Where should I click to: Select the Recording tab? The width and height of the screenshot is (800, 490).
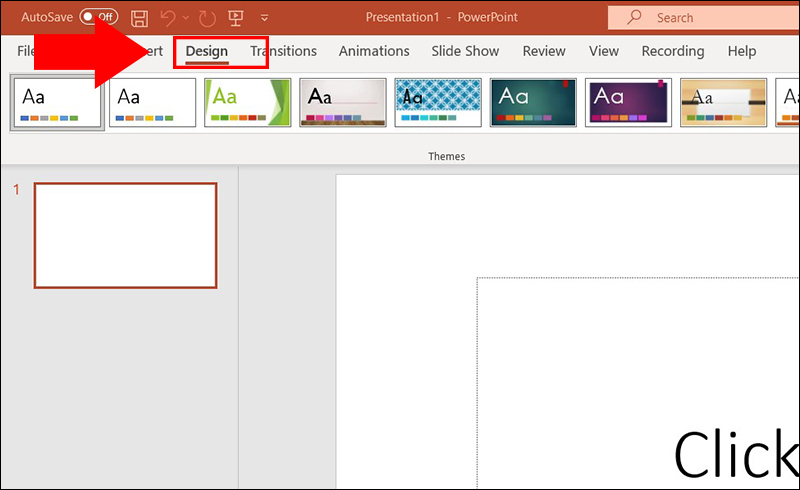(x=673, y=51)
